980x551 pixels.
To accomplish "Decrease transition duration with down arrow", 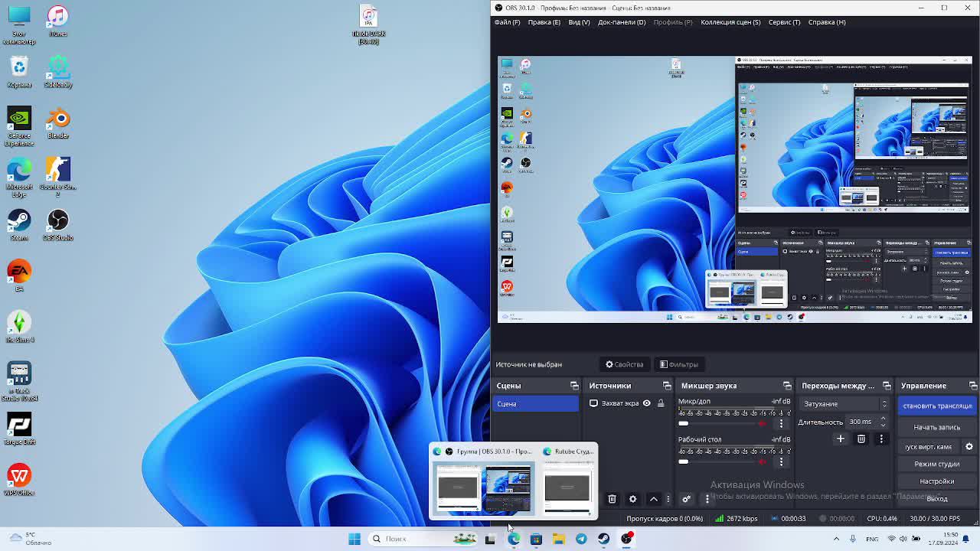I will tap(883, 425).
